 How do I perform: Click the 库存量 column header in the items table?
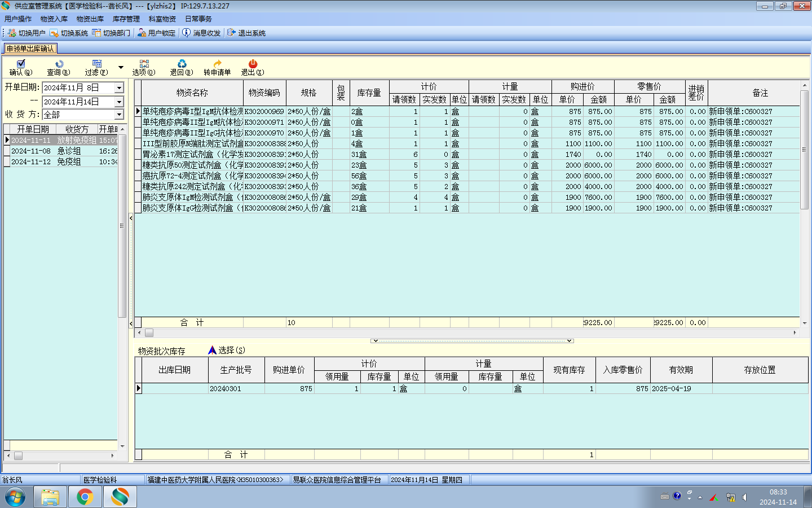point(369,93)
